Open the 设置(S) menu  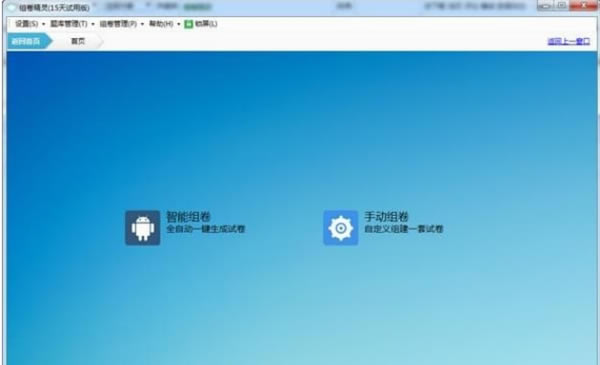coord(26,24)
